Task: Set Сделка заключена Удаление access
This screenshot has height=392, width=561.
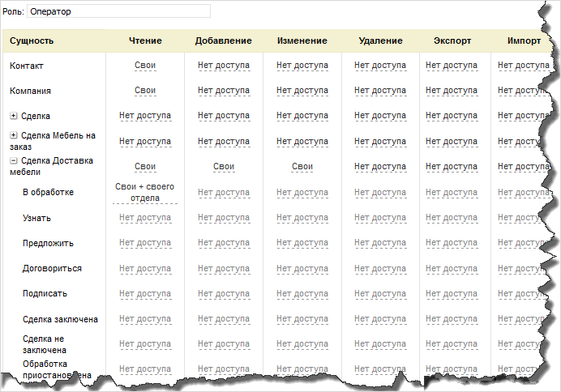Action: (380, 319)
